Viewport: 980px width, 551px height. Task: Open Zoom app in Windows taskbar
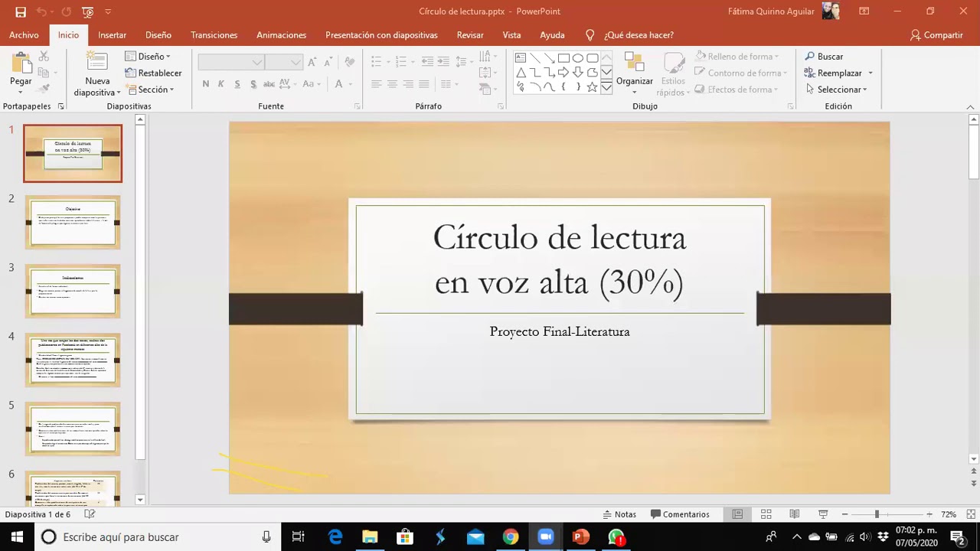(x=545, y=537)
